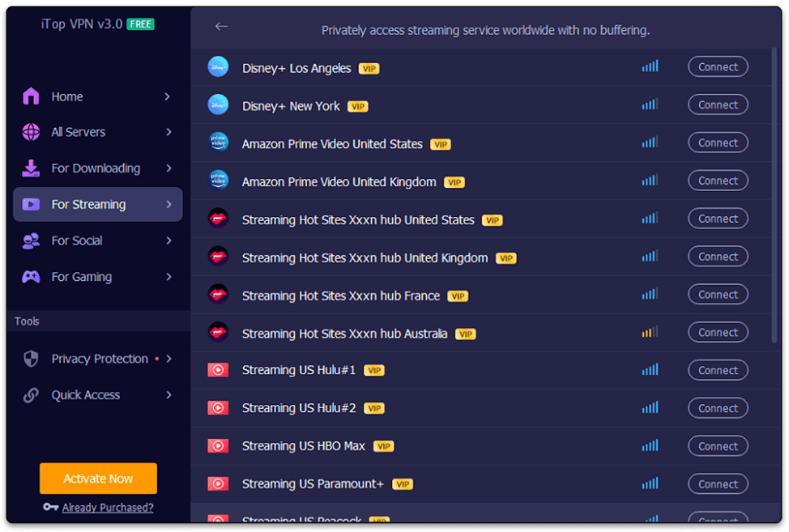Image resolution: width=789 pixels, height=532 pixels.
Task: Connect to Streaming US HBO Max
Action: (718, 446)
